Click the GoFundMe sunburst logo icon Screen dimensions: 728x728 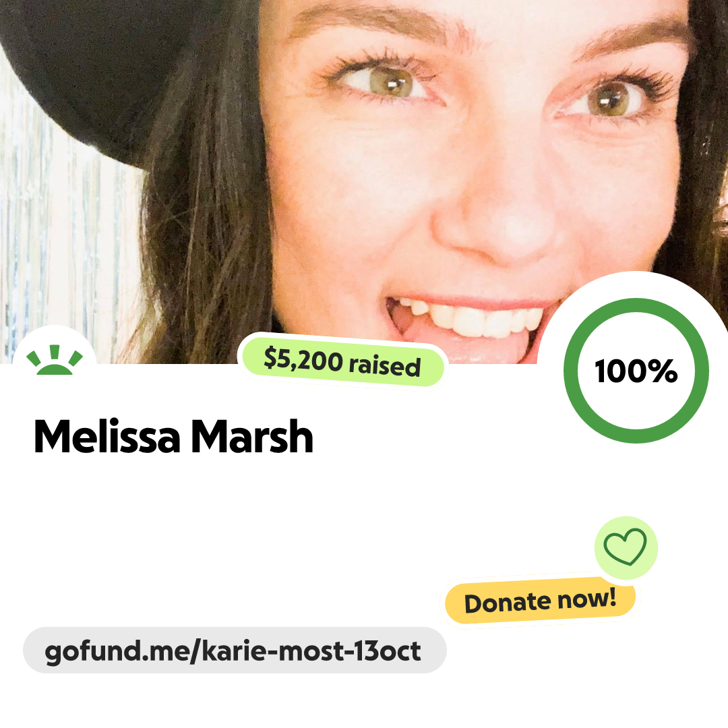click(55, 360)
